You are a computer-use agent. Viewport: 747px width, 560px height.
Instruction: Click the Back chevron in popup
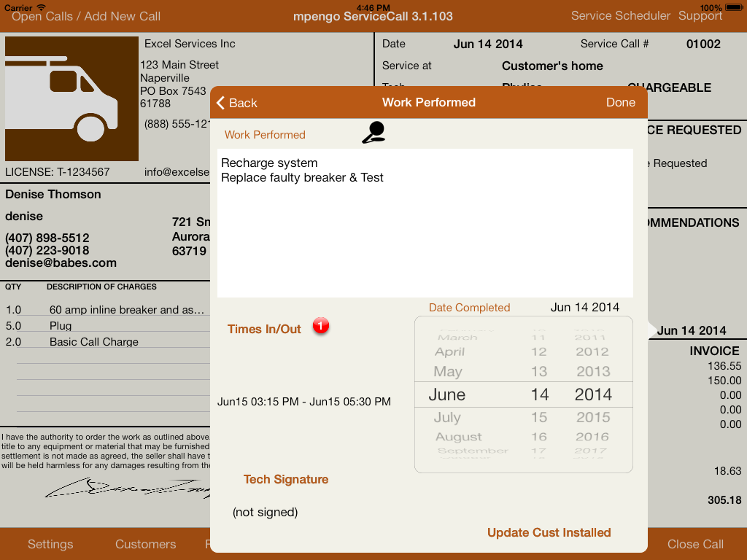coord(236,103)
